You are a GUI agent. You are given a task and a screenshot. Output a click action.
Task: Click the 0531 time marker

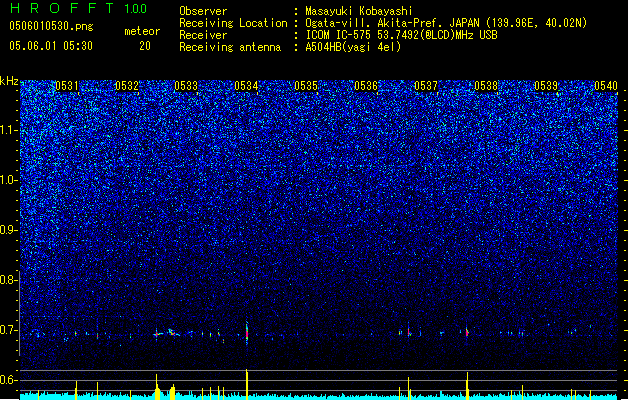pos(67,86)
